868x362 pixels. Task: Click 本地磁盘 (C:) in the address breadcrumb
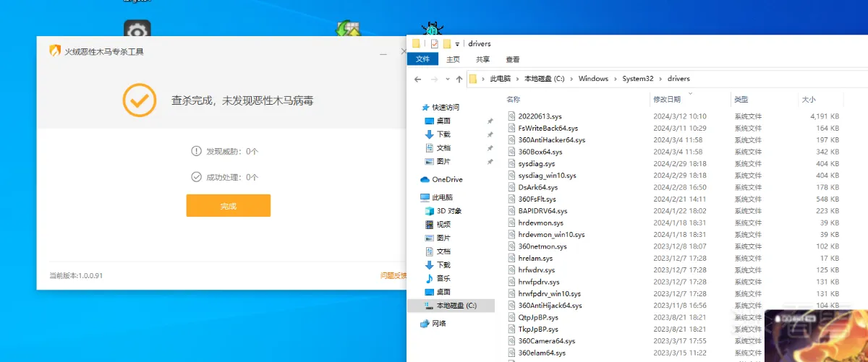tap(544, 79)
